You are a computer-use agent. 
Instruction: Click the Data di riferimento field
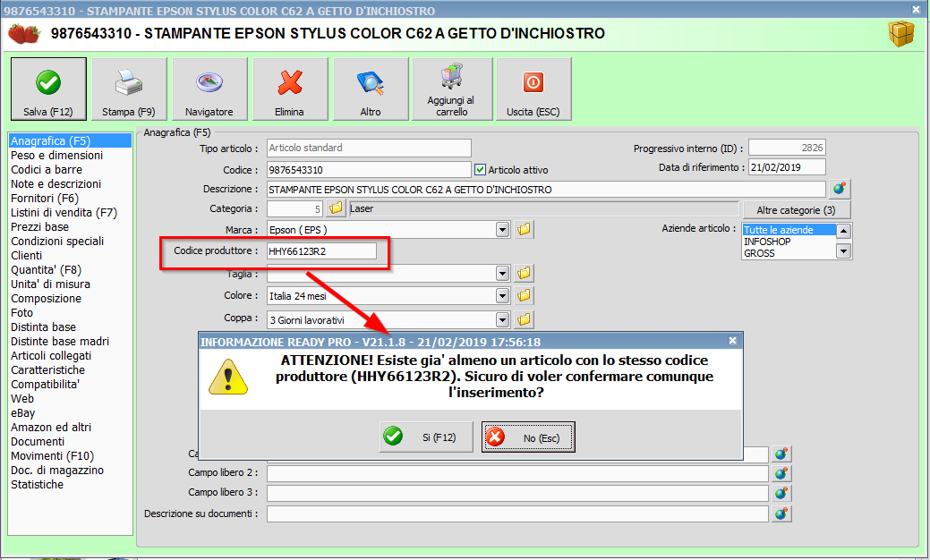click(787, 167)
